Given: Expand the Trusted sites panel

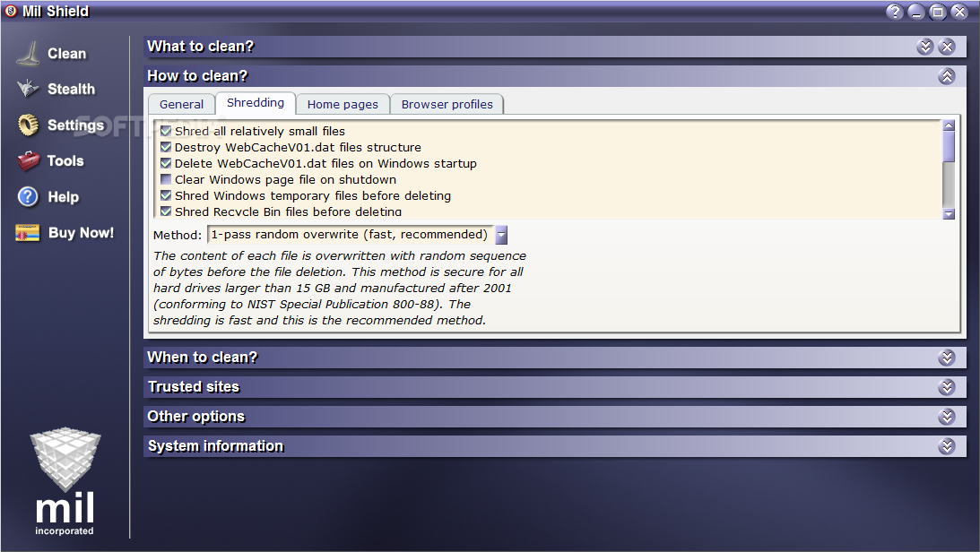Looking at the screenshot, I should 947,387.
